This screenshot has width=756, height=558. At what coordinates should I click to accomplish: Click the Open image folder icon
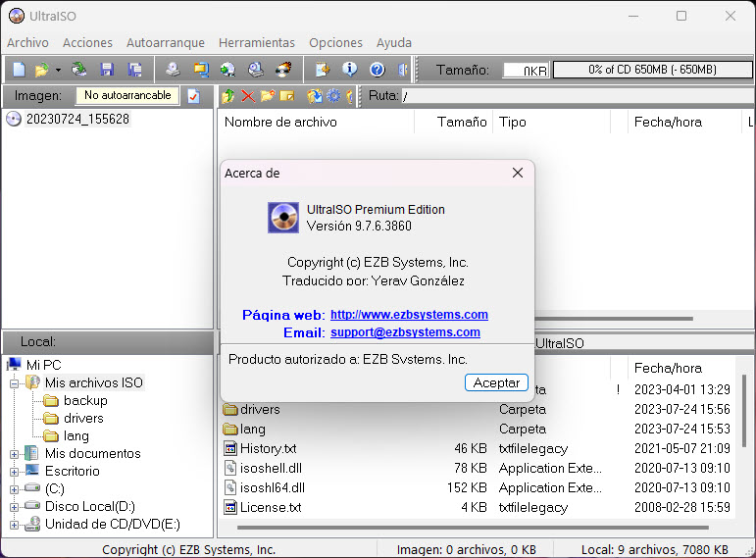point(42,70)
